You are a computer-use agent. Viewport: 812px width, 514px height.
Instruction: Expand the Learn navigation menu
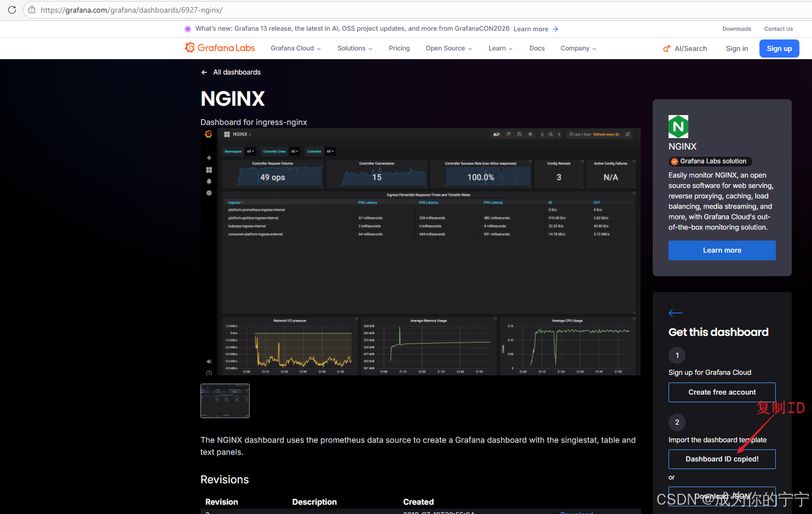coord(500,48)
